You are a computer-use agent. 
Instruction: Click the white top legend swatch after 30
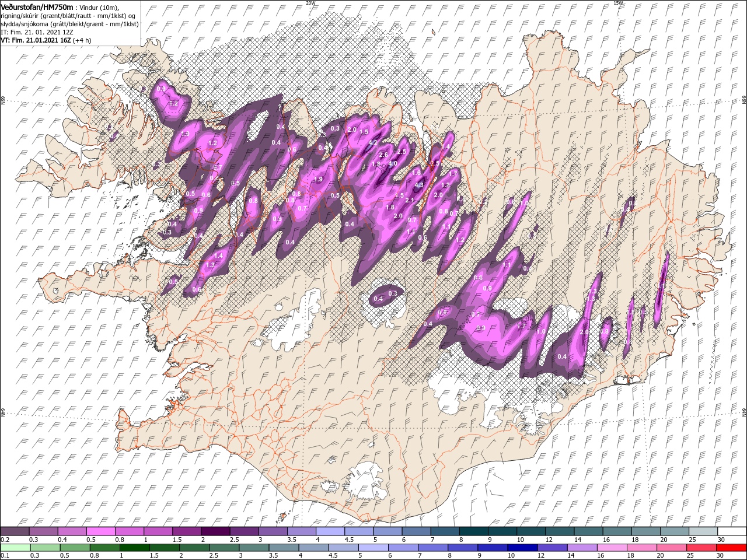pos(732,531)
